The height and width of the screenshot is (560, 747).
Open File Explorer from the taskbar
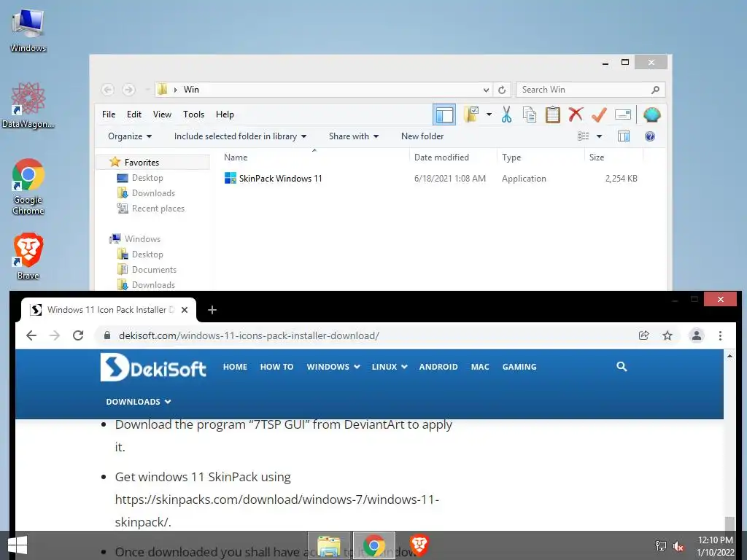pos(329,545)
